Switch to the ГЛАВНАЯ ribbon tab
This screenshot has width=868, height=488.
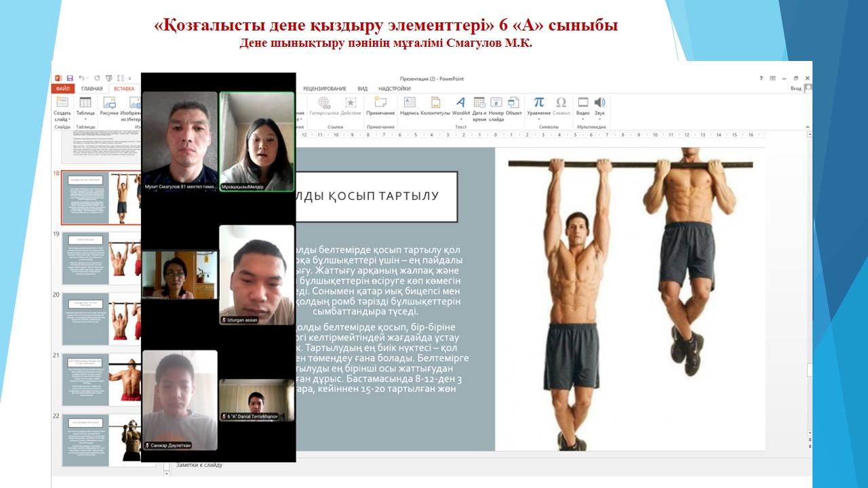coord(92,89)
